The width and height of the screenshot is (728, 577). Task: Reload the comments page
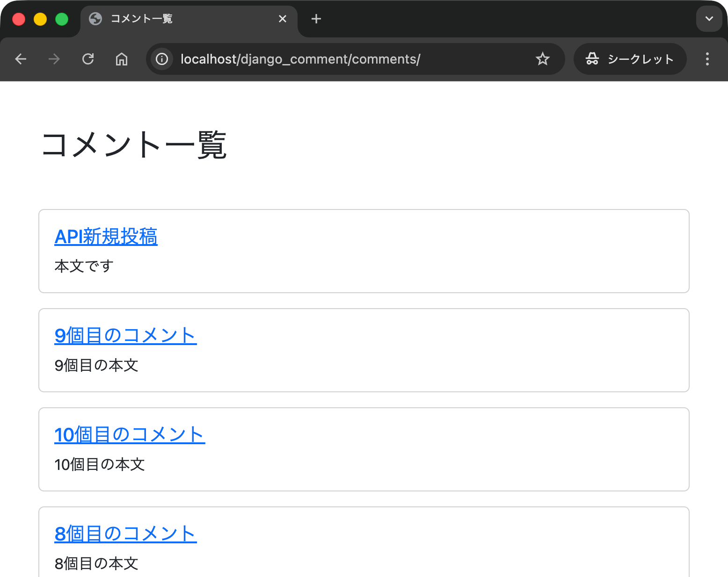tap(88, 59)
